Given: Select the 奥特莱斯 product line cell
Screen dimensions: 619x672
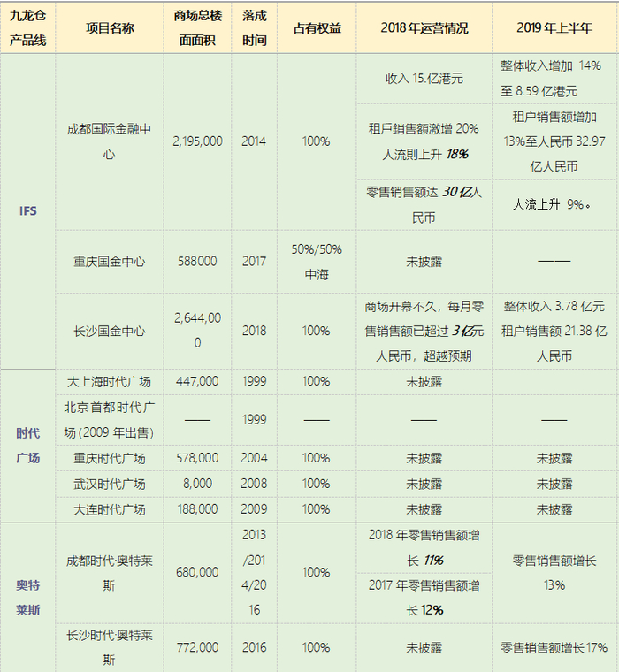Looking at the screenshot, I should [28, 598].
